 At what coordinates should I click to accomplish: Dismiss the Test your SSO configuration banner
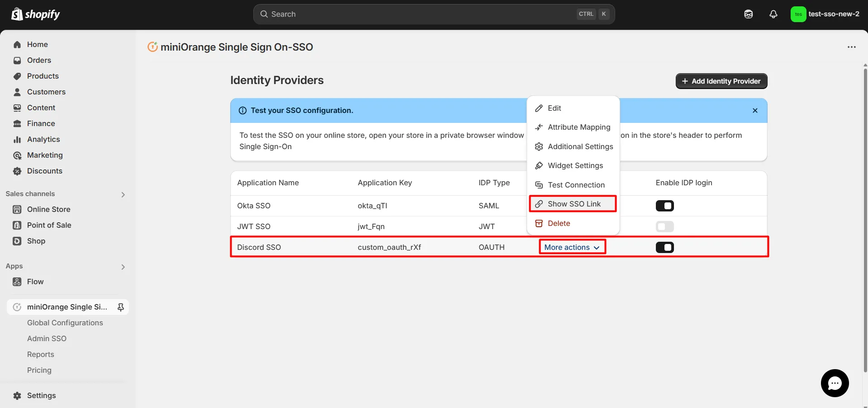pos(755,111)
